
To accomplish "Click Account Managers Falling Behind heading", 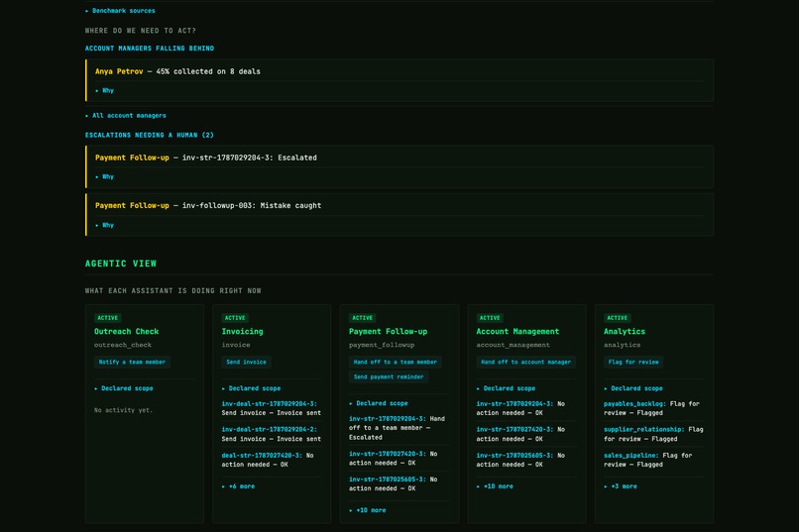I will [150, 49].
